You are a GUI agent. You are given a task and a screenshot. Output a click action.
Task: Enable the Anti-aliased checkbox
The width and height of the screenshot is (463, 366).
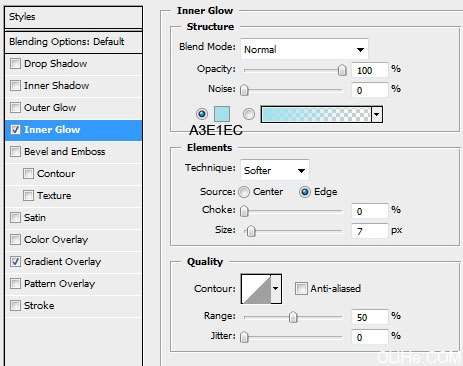click(x=301, y=289)
